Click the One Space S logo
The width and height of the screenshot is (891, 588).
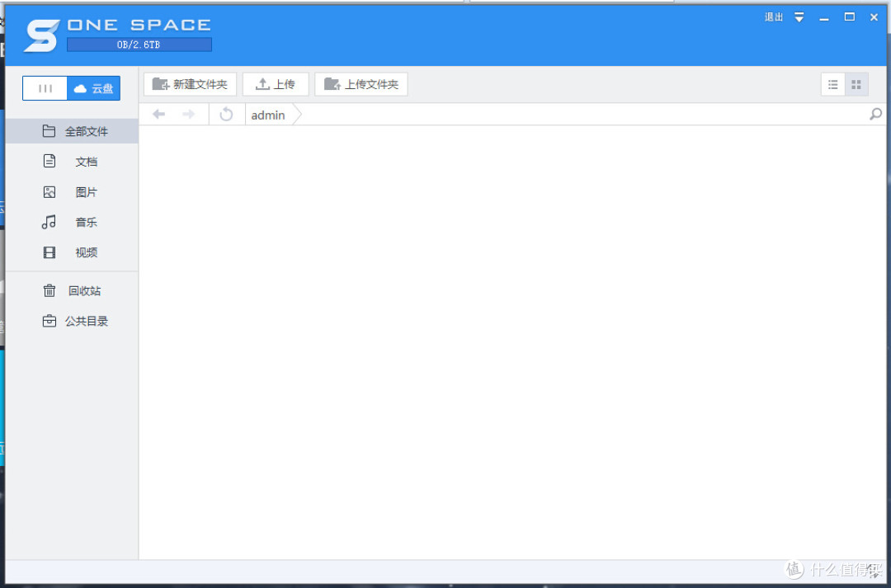(x=41, y=35)
